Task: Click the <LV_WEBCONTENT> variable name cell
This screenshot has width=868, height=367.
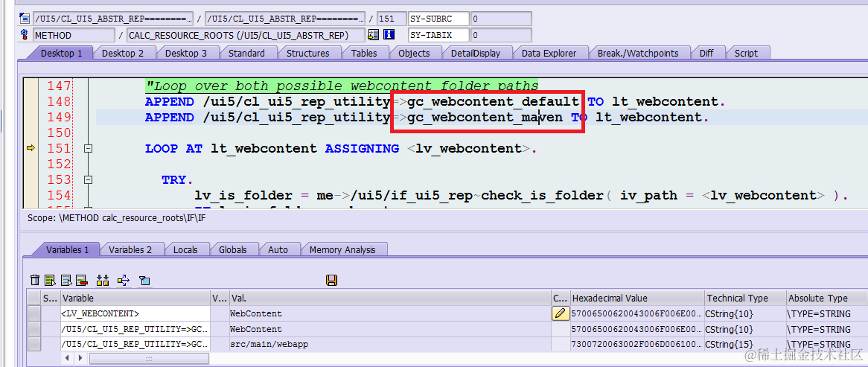Action: [x=135, y=314]
